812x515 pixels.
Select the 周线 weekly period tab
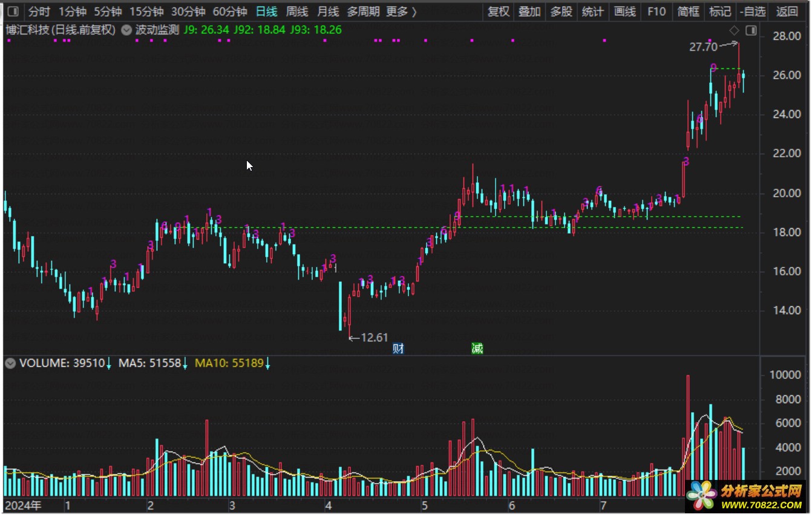pyautogui.click(x=297, y=11)
